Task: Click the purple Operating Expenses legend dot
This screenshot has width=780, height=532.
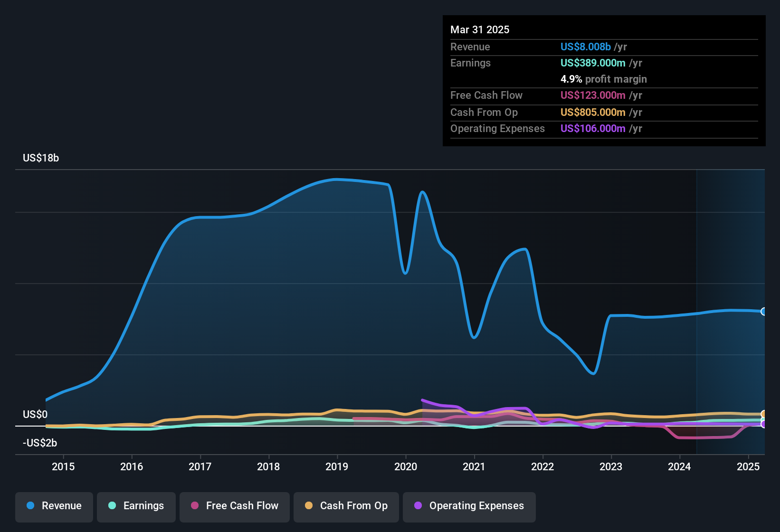Action: coord(418,505)
